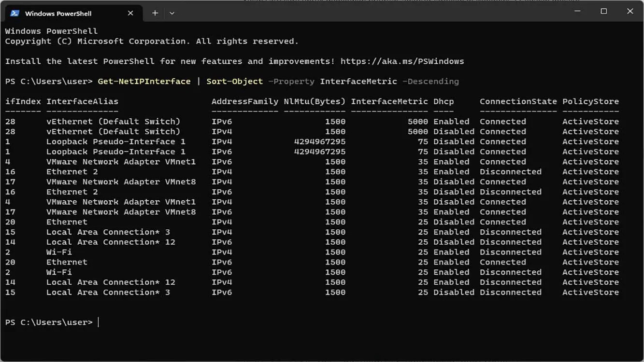Click VMware Network Adapter VMnet8 in the IPv4 row
Screen dimensions: 644x362
[x=121, y=181]
